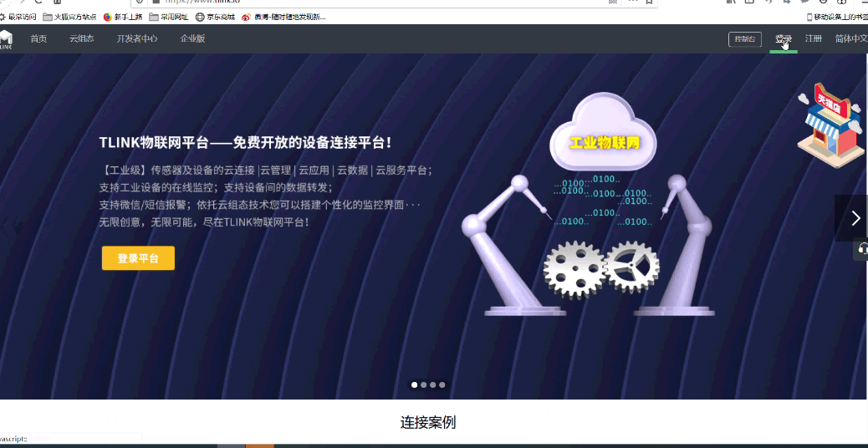The width and height of the screenshot is (868, 448).
Task: Open 移动设备上的书签 bookmarks
Action: [837, 18]
